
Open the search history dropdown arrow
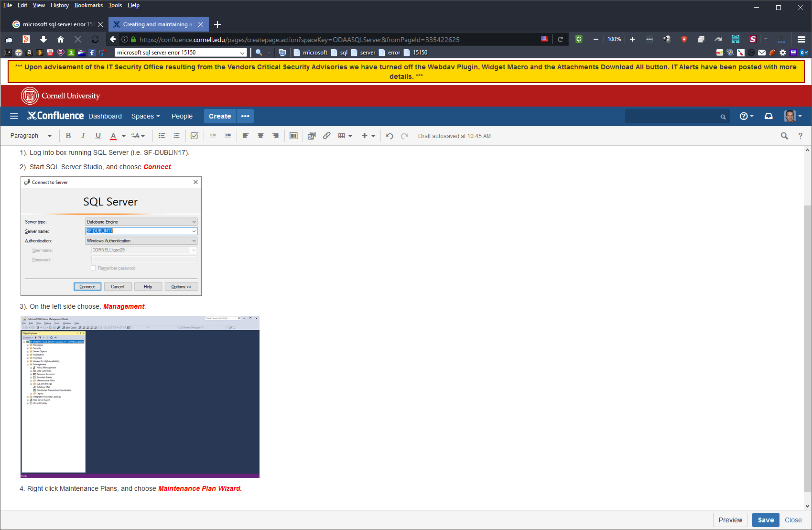coord(242,53)
